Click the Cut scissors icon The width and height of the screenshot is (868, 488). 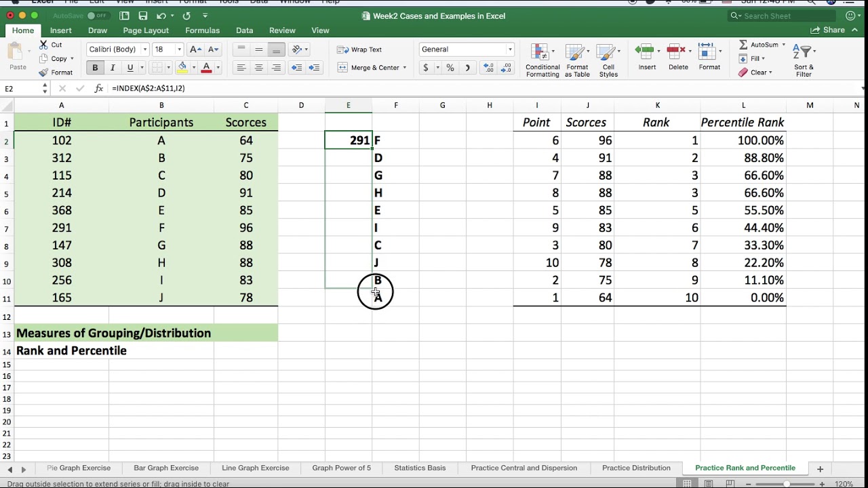(x=43, y=45)
